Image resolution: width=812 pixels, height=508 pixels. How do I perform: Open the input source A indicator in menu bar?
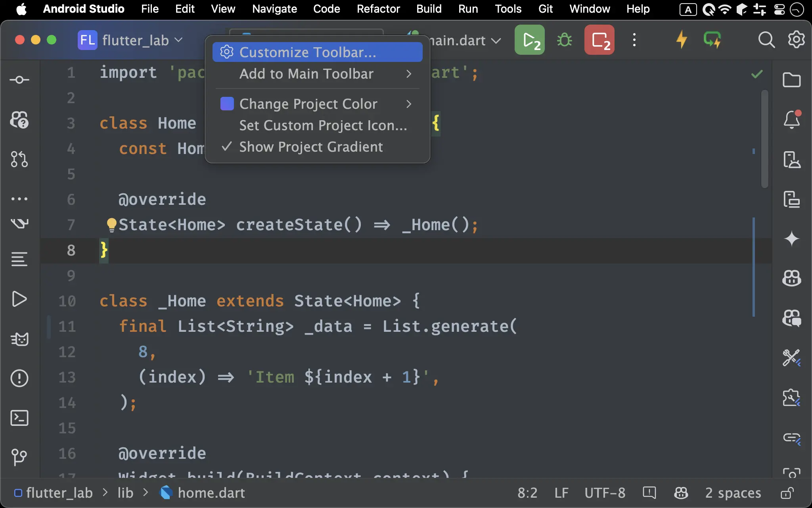click(688, 10)
